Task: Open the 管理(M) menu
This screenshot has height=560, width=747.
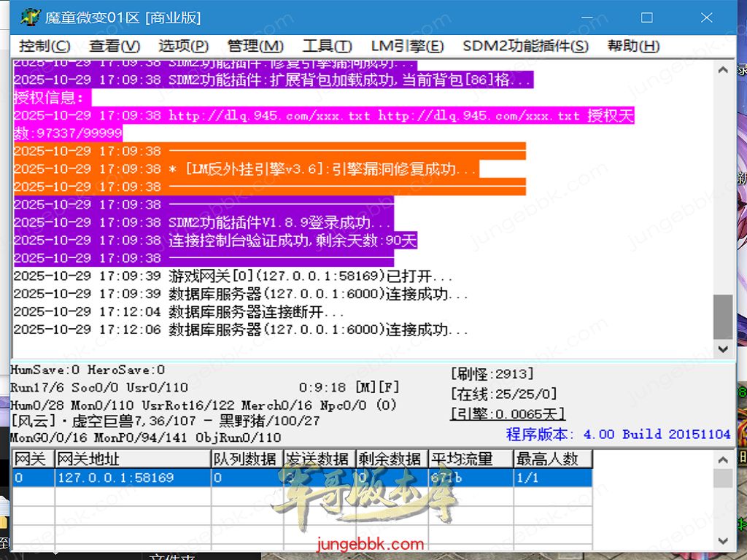Action: 255,46
